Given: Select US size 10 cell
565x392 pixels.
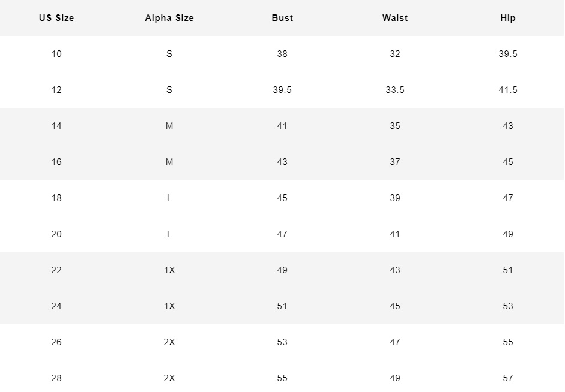Looking at the screenshot, I should click(56, 54).
